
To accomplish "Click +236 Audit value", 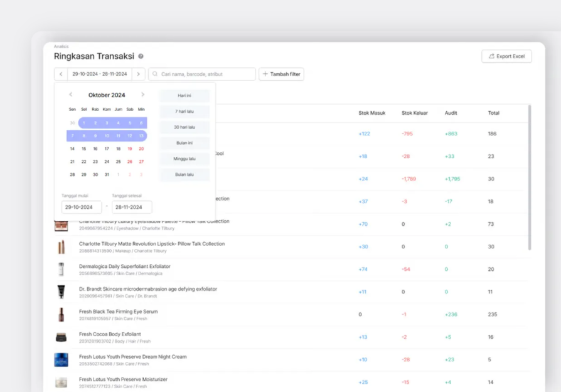I will point(451,314).
